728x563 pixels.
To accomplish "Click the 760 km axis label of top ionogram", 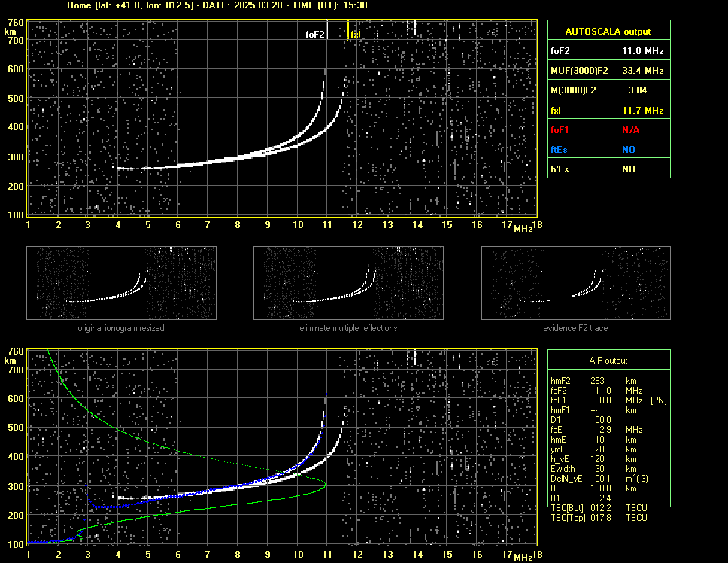I will [15, 23].
